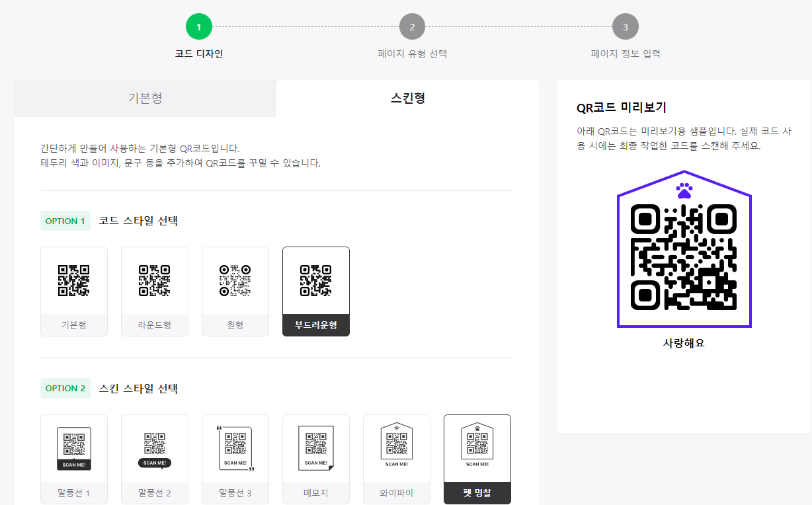Jump to step 3 circle
This screenshot has width=812, height=505.
pos(626,27)
